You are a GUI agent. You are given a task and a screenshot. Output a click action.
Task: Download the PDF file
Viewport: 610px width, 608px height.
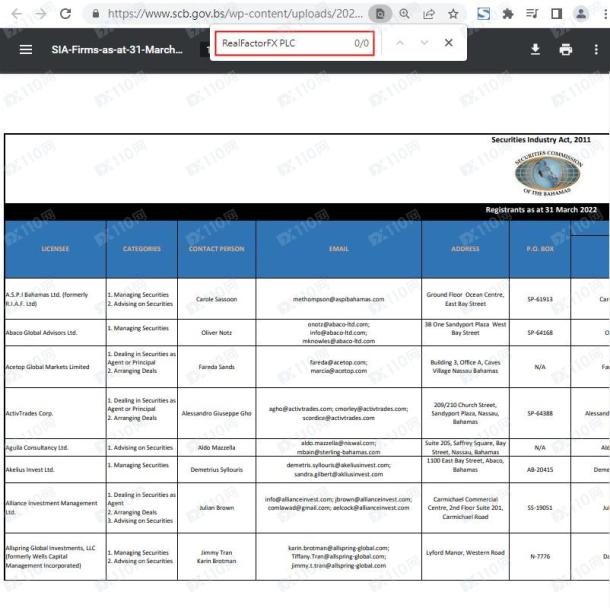pyautogui.click(x=535, y=49)
